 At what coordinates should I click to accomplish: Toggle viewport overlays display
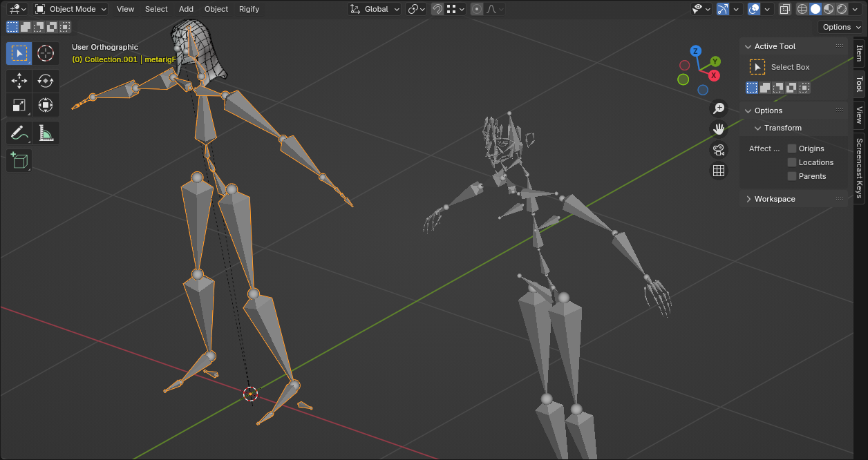tap(754, 9)
